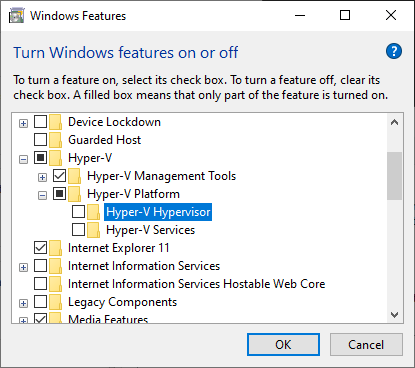This screenshot has width=415, height=368.
Task: Select the Device Lockdown label
Action: click(114, 122)
